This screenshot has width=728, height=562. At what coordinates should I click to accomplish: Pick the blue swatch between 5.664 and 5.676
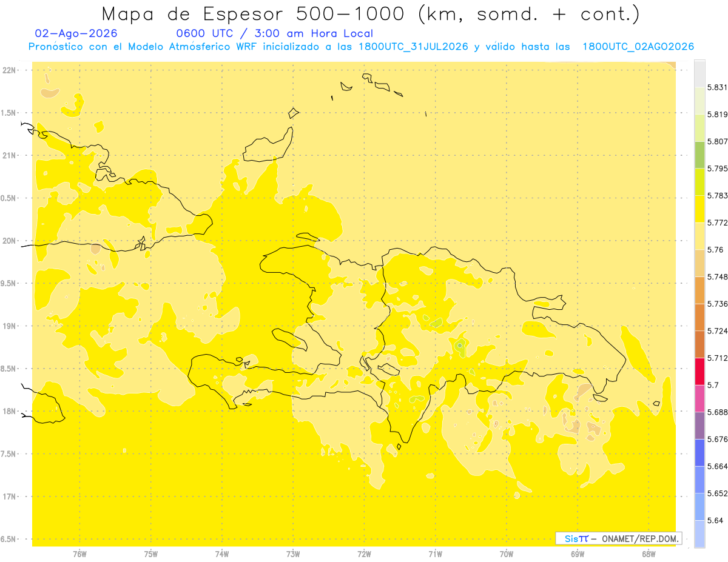click(699, 452)
